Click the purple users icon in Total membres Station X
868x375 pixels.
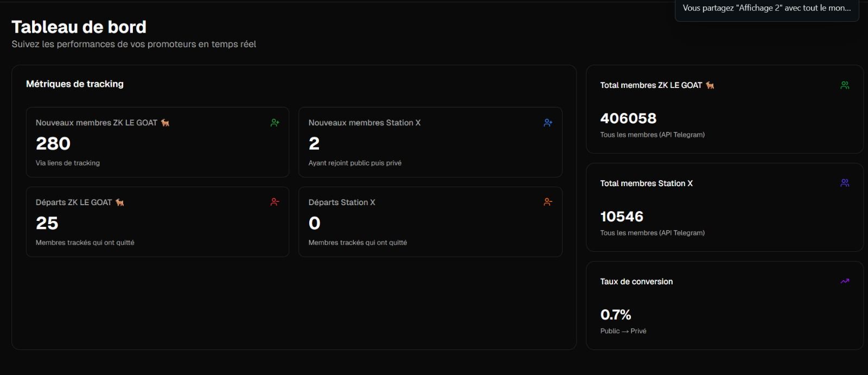[x=845, y=183]
